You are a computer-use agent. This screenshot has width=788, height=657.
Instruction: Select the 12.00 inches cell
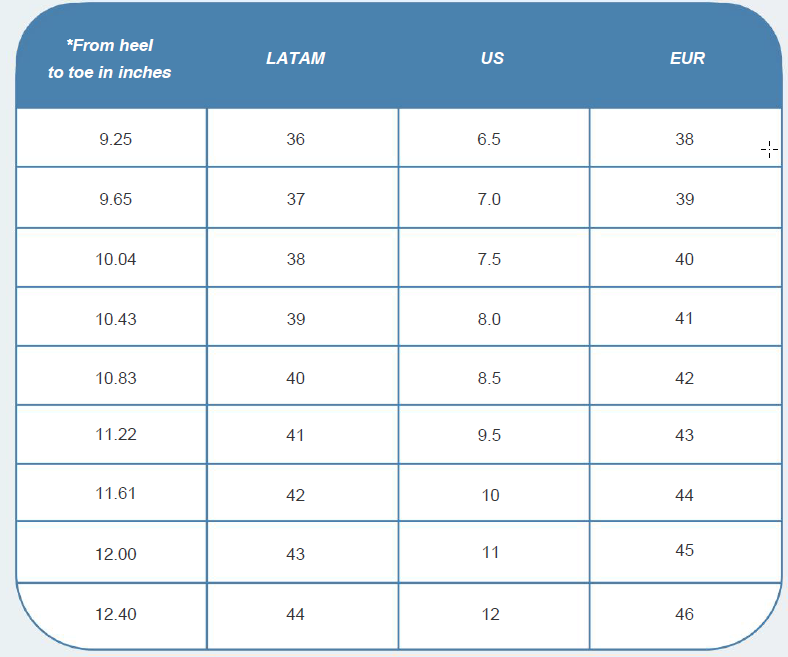115,554
